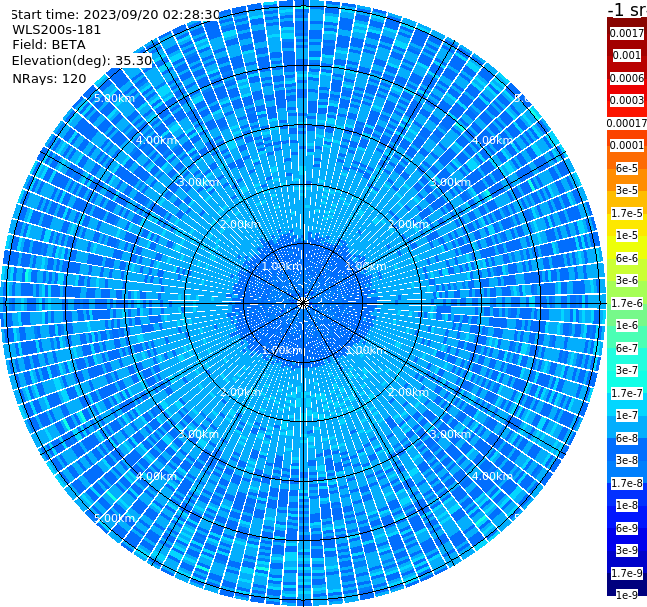This screenshot has height=607, width=647.
Task: Select the upper-right 1.00km range label
Action: point(366,266)
